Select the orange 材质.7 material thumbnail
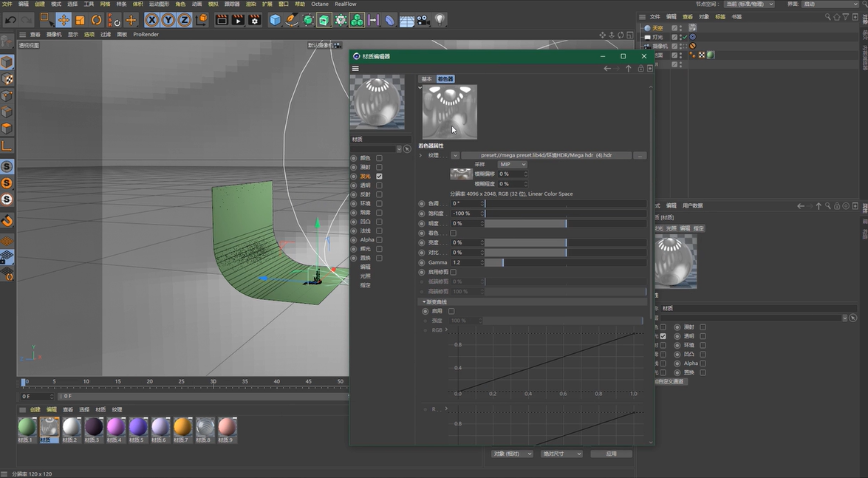 [x=182, y=428]
